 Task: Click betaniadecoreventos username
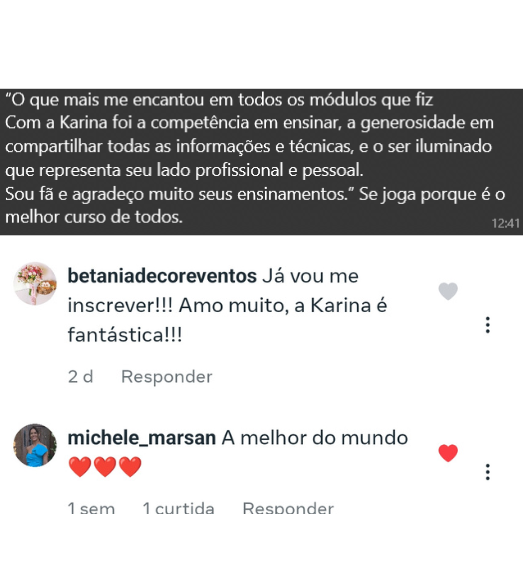click(162, 276)
